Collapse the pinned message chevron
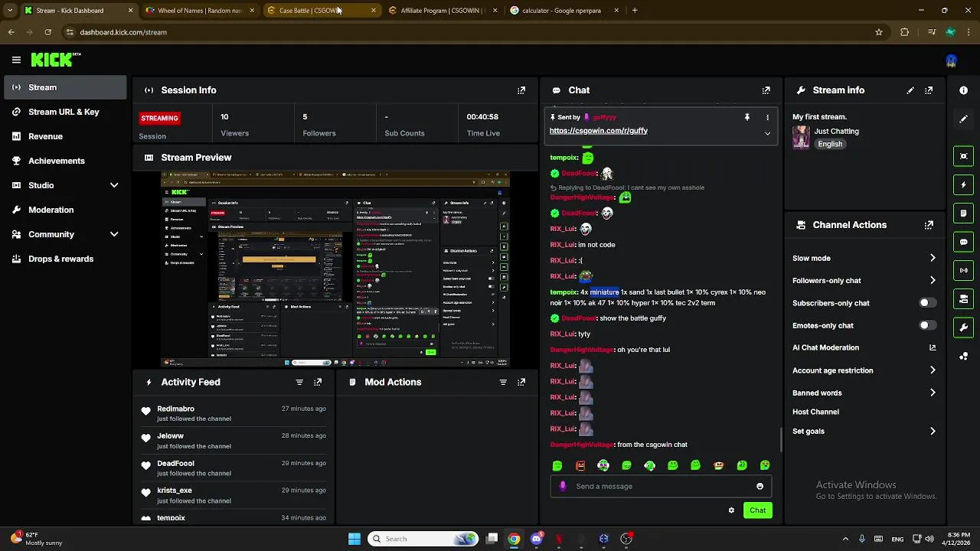Image resolution: width=980 pixels, height=551 pixels. coord(767,133)
